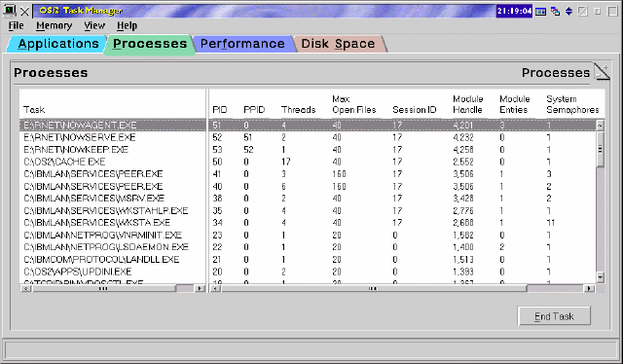Open the Memory menu
The image size is (623, 364).
point(55,26)
